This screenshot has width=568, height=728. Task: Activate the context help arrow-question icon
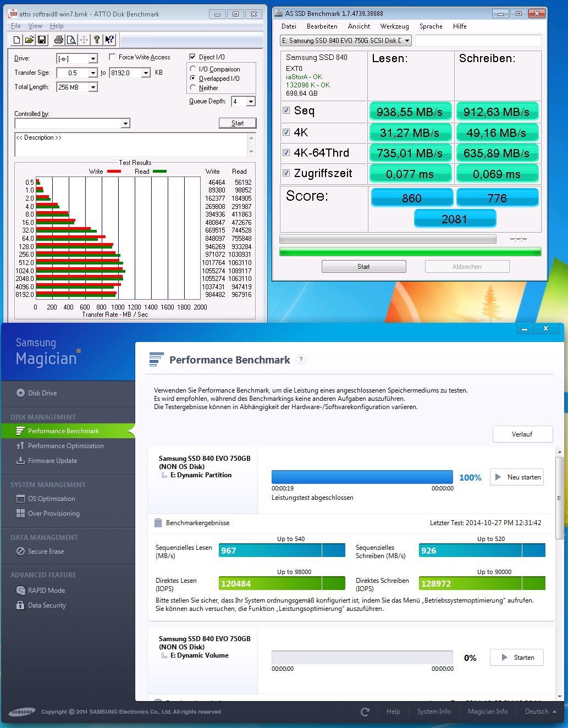point(109,40)
